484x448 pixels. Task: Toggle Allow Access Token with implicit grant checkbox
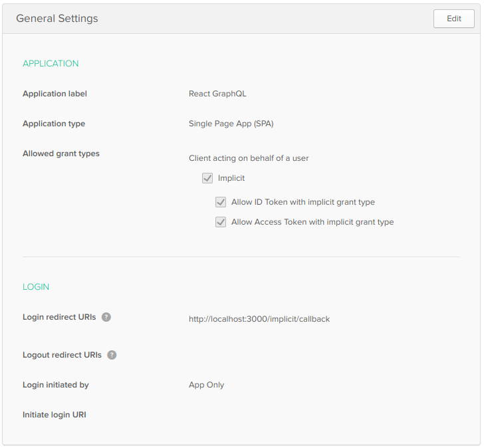tap(221, 222)
